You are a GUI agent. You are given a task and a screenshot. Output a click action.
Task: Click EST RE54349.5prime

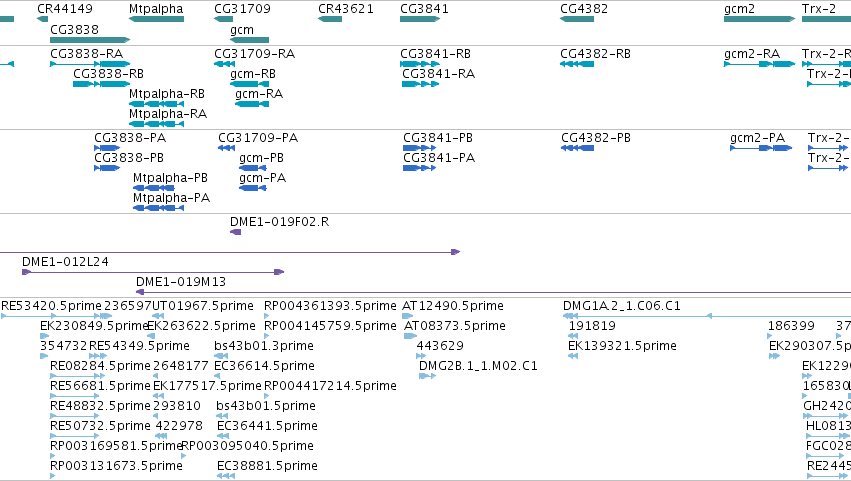point(139,346)
